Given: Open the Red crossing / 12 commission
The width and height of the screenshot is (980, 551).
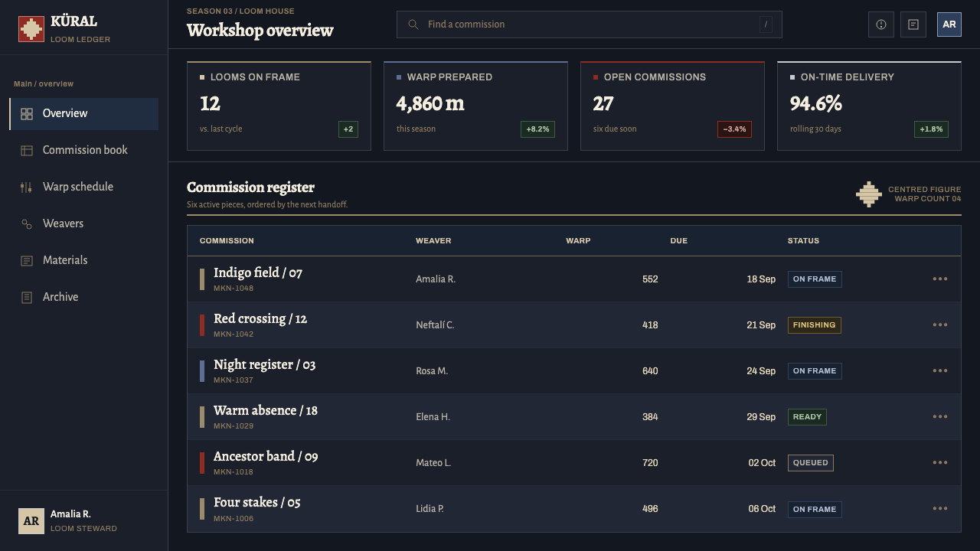Looking at the screenshot, I should (x=260, y=318).
